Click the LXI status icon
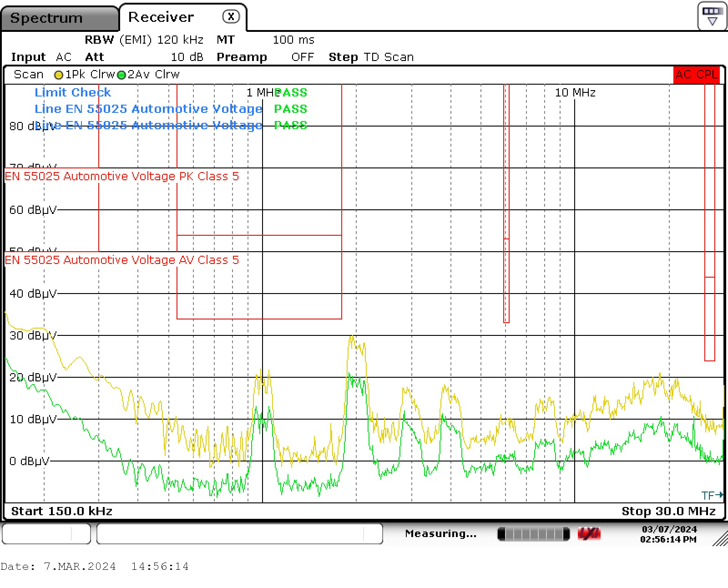The width and height of the screenshot is (728, 588). coord(589,533)
